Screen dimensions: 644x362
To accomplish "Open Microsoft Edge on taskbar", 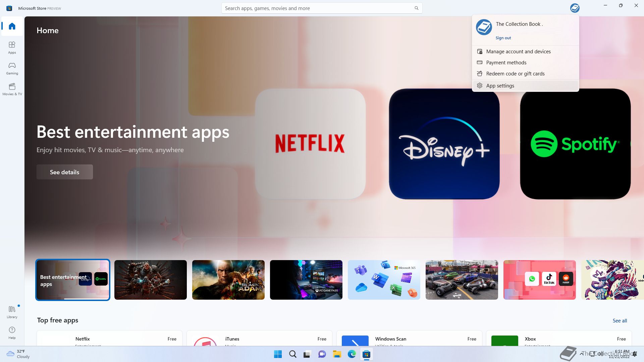I will 352,354.
